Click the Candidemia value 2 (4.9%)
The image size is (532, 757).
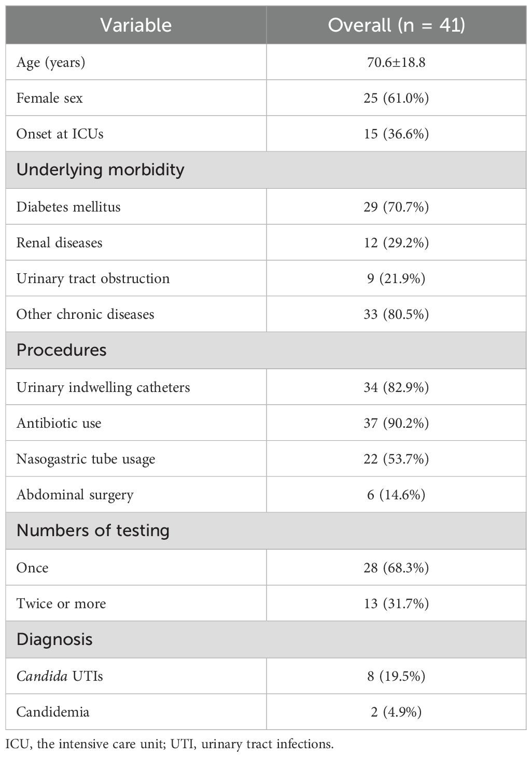396,712
